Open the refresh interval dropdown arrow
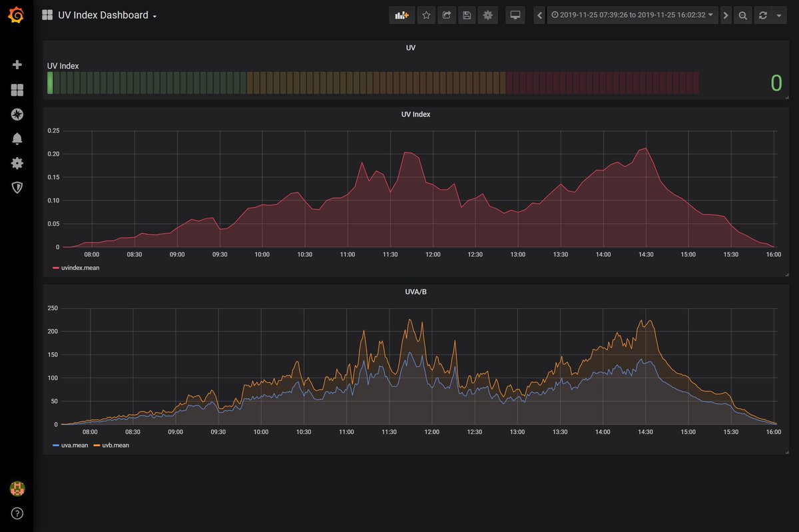799x532 pixels. (x=779, y=15)
